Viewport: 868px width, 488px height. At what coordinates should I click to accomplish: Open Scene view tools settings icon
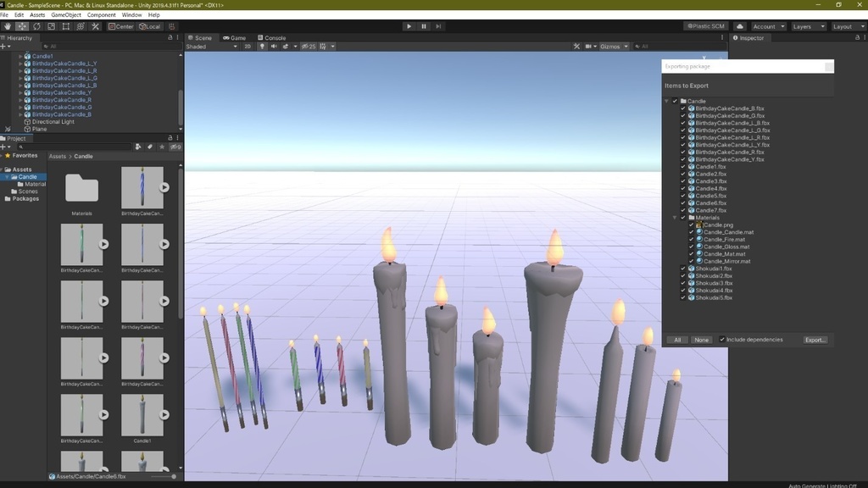pos(576,47)
